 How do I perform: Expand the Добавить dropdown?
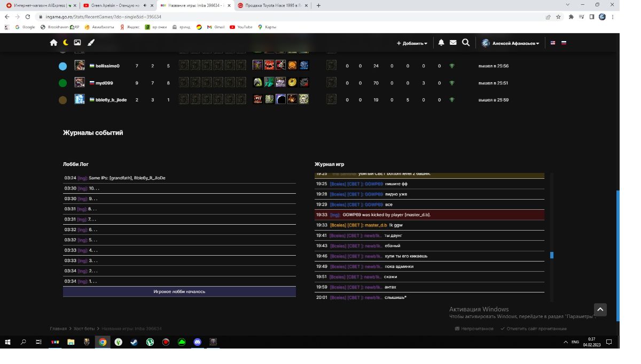(x=412, y=43)
